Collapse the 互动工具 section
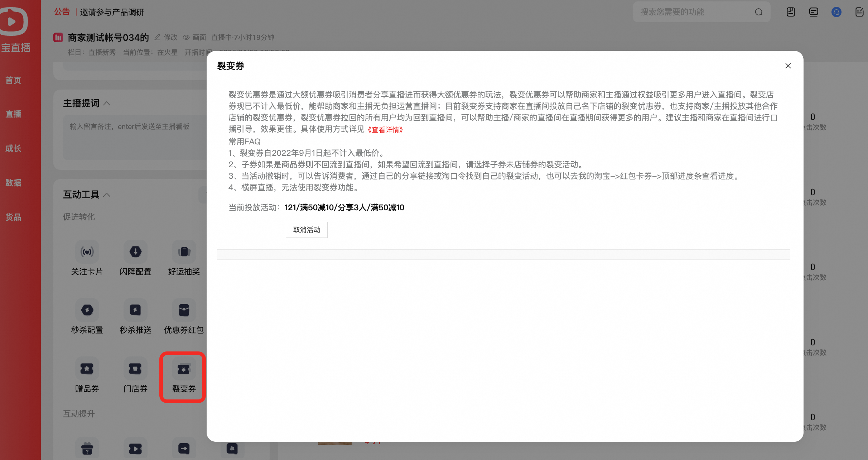Image resolution: width=868 pixels, height=460 pixels. point(107,195)
